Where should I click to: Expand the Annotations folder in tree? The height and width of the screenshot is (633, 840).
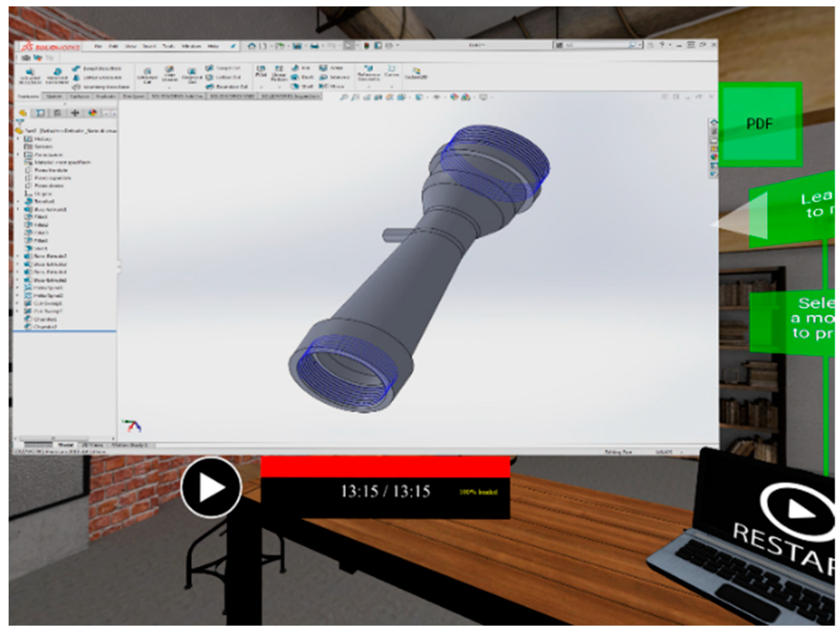pyautogui.click(x=18, y=154)
